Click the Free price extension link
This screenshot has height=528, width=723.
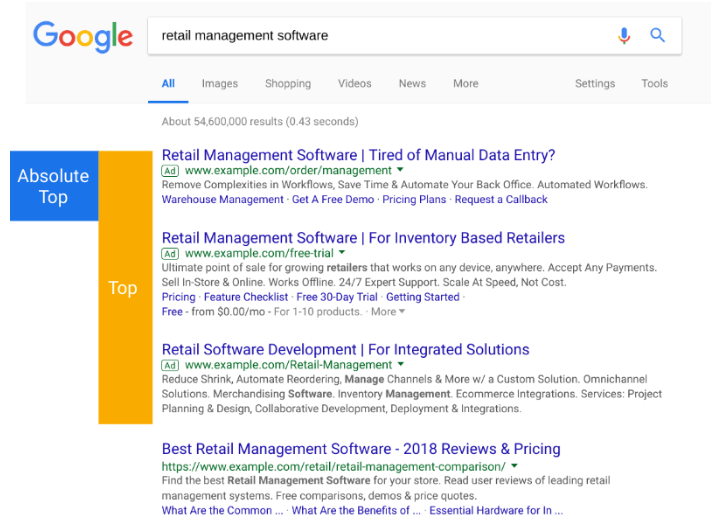pyautogui.click(x=172, y=312)
